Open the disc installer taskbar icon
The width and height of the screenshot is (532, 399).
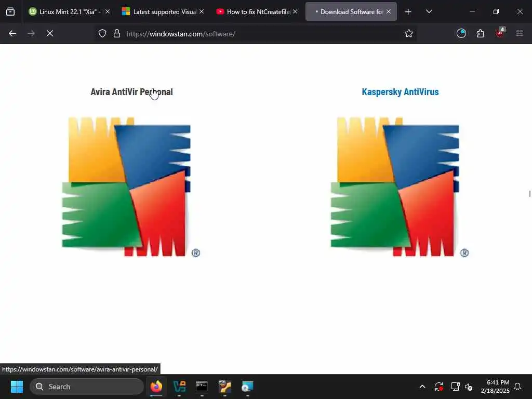point(247,387)
